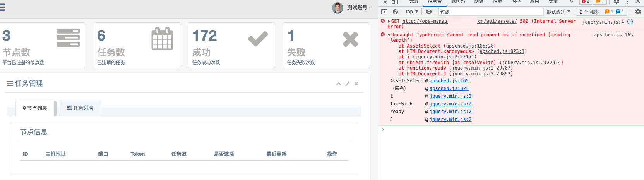This screenshot has width=644, height=180.
Task: Open jquery.min.js:2 link in fireWith row
Action: click(450, 104)
